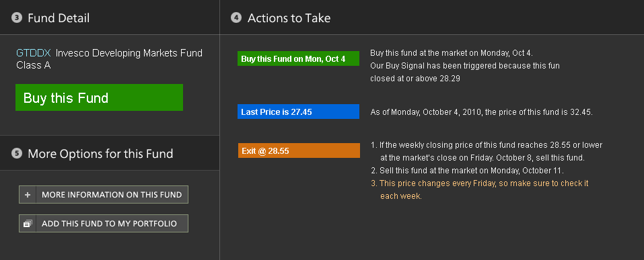Screen dimensions: 644x260
Task: Click the portfolio stack icon
Action: [28, 224]
